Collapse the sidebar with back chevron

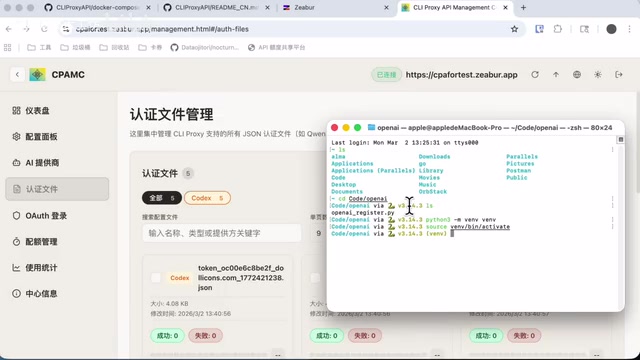click(17, 75)
